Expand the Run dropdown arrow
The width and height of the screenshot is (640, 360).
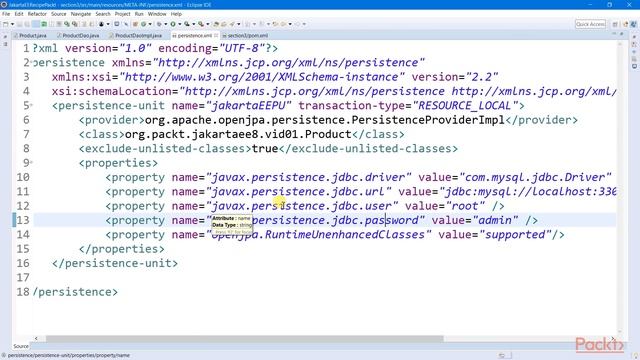pyautogui.click(x=180, y=24)
